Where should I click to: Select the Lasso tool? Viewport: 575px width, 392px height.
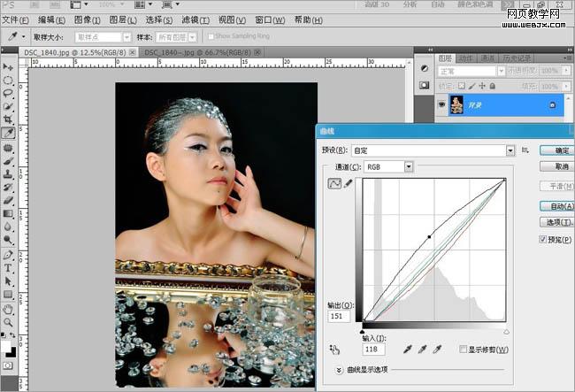(x=8, y=93)
